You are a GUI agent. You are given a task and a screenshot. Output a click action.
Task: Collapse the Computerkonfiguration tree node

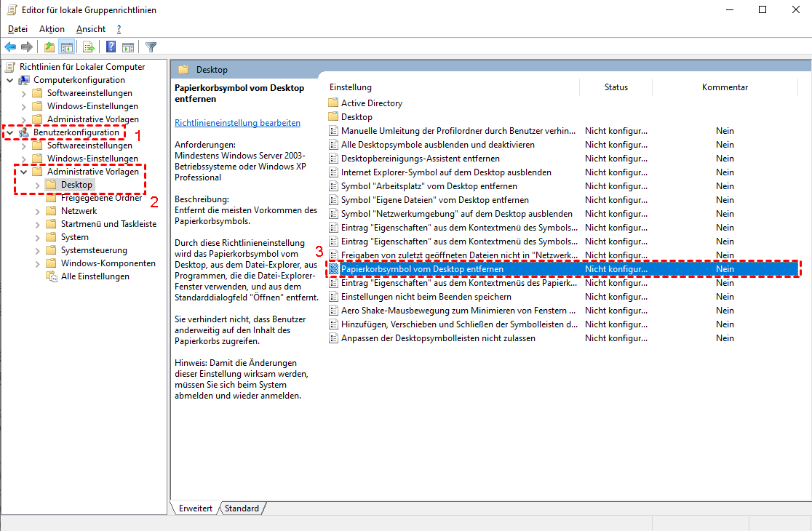point(10,80)
